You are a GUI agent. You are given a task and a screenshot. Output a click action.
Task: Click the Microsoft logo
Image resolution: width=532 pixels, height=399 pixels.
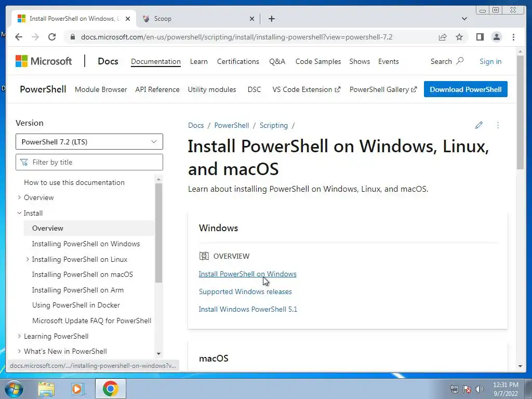(x=44, y=61)
